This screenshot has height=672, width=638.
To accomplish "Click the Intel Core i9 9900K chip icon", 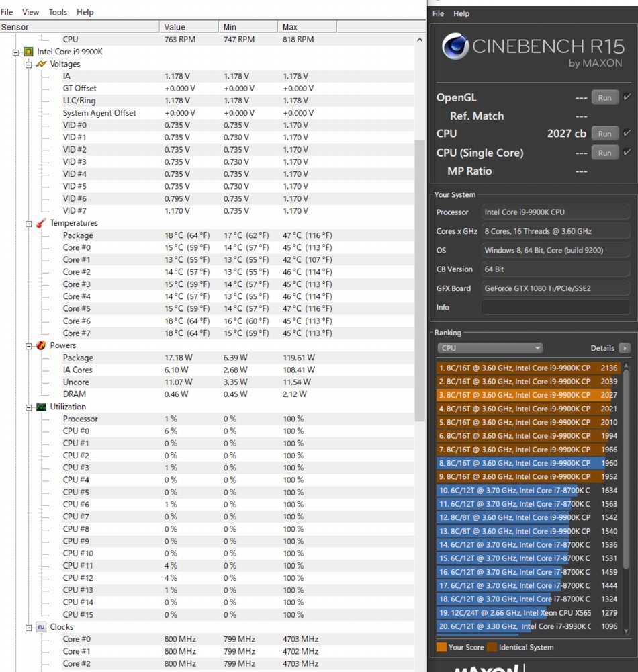I will 28,52.
